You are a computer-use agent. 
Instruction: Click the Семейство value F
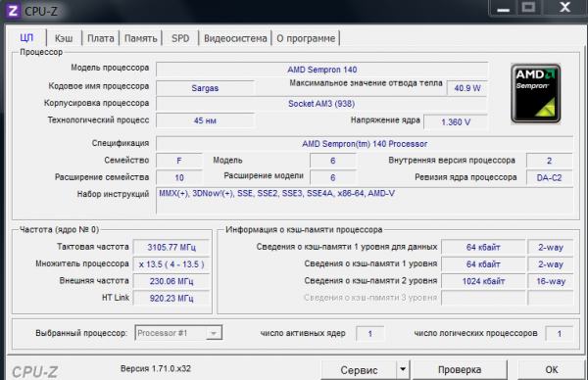(x=179, y=161)
